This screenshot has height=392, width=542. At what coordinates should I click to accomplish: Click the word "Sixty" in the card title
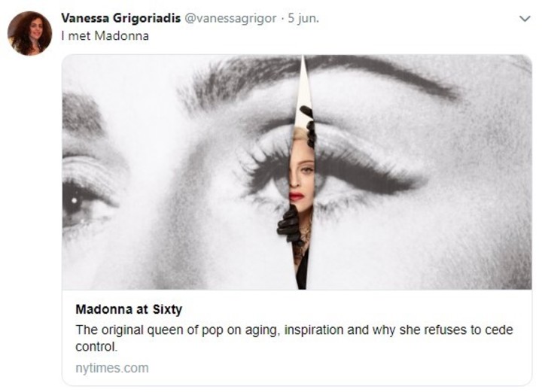(167, 309)
